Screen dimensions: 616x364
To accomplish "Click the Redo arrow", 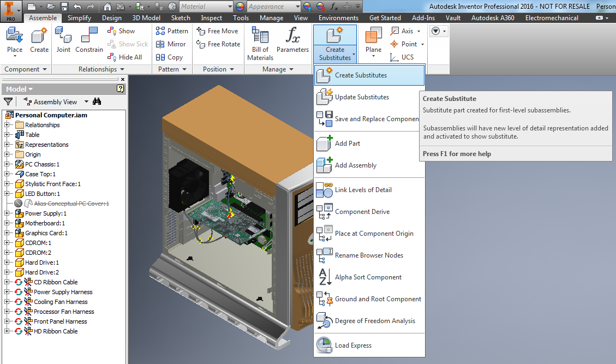I will (x=91, y=7).
